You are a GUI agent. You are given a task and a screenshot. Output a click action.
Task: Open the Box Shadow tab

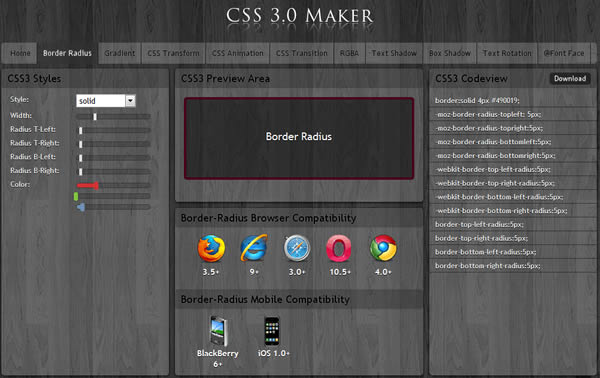(450, 53)
